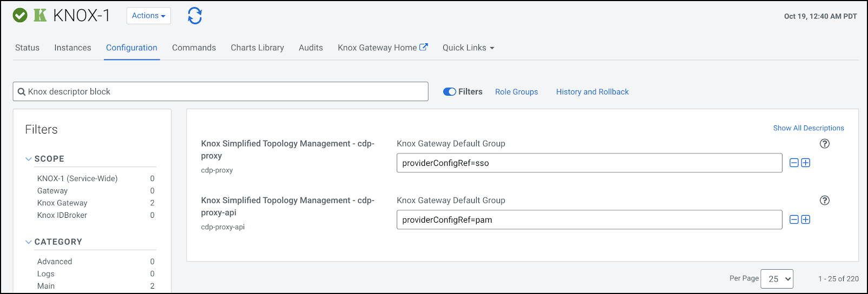Expand the Quick Links menu
Viewport: 868px width, 294px height.
(468, 48)
